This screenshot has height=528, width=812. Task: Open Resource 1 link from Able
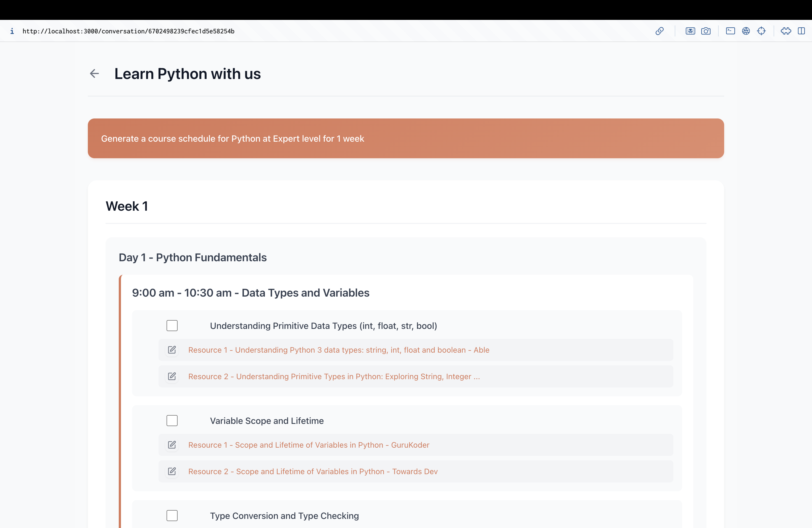[338, 350]
